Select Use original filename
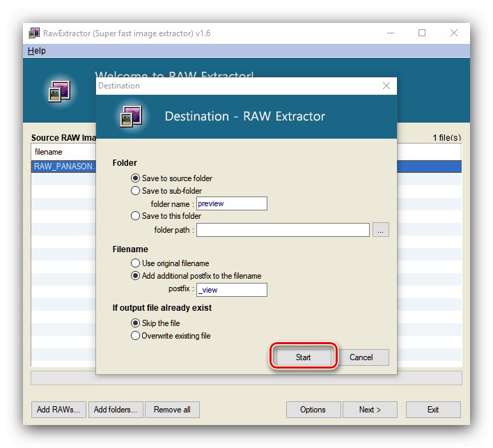Viewport: 493px width, 448px height. pyautogui.click(x=170, y=263)
